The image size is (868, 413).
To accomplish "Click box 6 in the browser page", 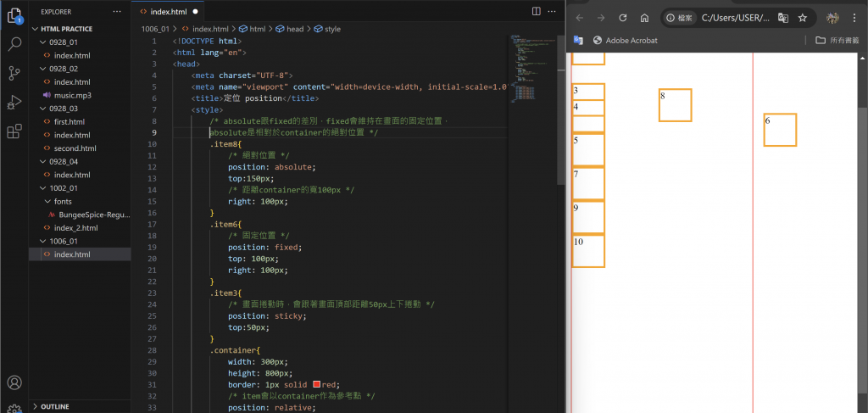I will click(x=780, y=130).
